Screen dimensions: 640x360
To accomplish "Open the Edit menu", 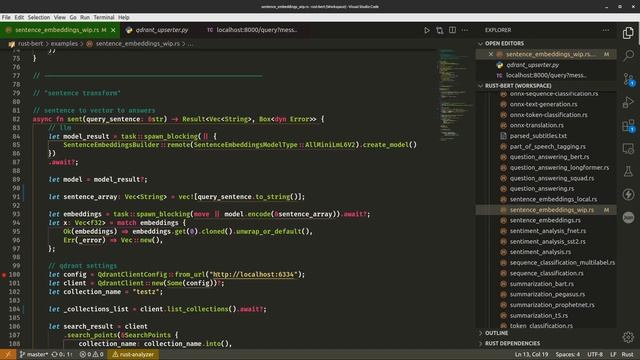I will 19,18.
